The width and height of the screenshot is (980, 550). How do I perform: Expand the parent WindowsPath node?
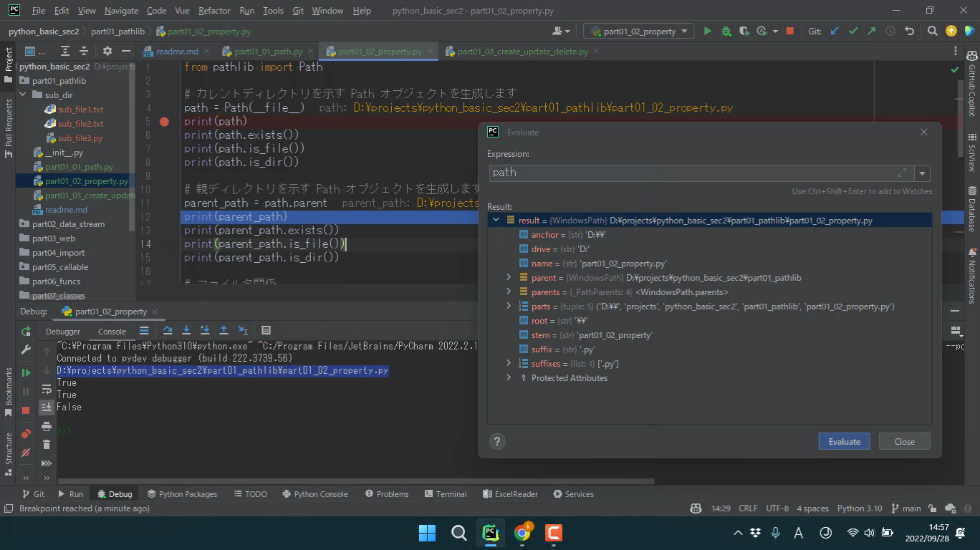pyautogui.click(x=509, y=278)
